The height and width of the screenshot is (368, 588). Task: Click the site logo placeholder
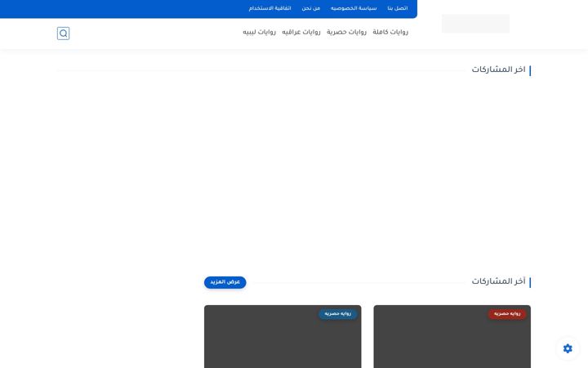(475, 24)
